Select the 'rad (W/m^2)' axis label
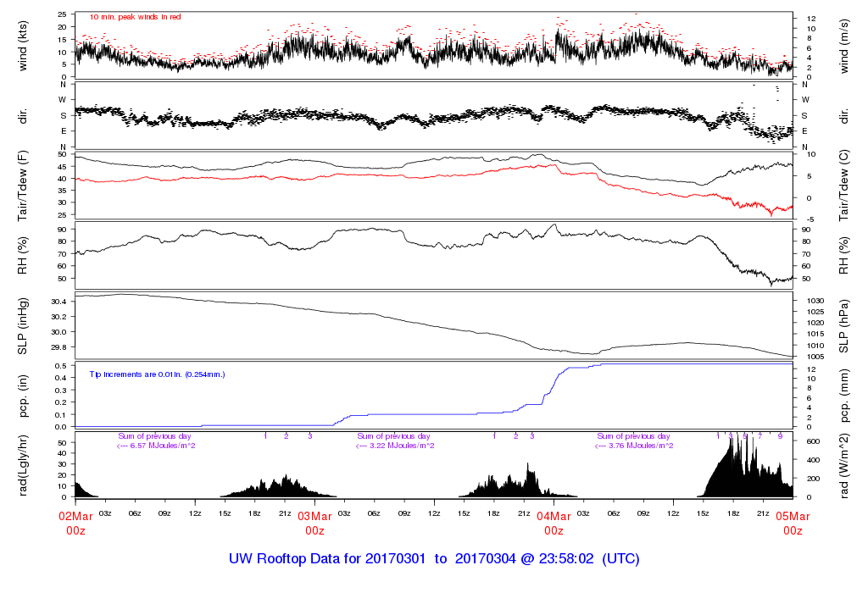This screenshot has height=593, width=868. 843,466
